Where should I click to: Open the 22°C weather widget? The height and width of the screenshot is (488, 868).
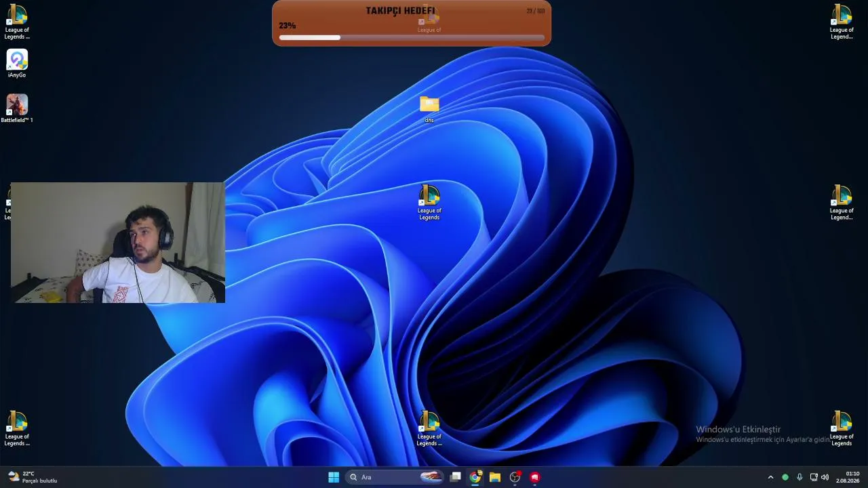click(x=33, y=477)
